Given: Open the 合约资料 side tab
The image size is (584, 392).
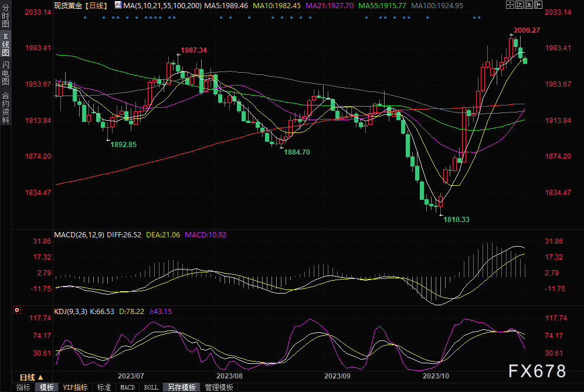Looking at the screenshot, I should pos(5,107).
